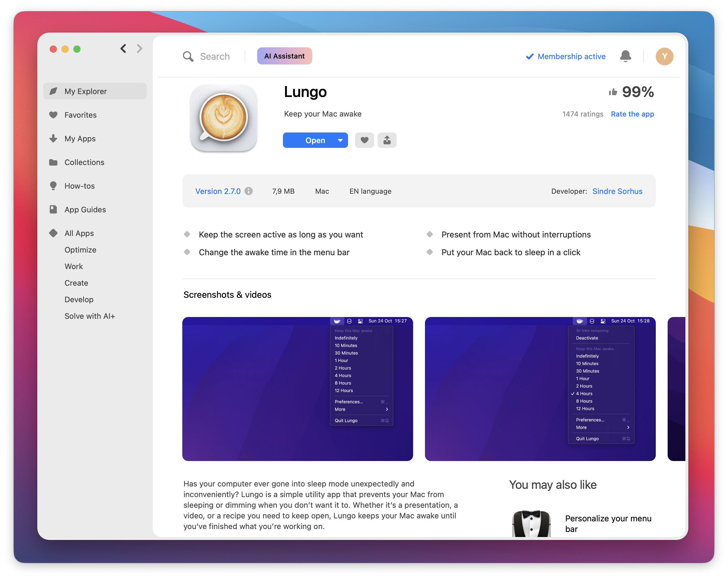Click the version info icon
Image resolution: width=728 pixels, height=579 pixels.
pyautogui.click(x=249, y=191)
